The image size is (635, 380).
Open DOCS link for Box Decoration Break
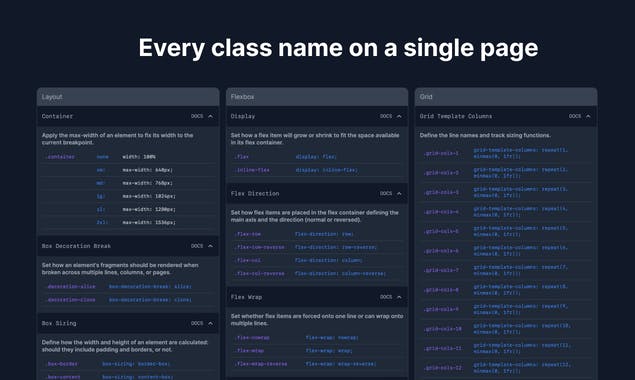click(197, 246)
